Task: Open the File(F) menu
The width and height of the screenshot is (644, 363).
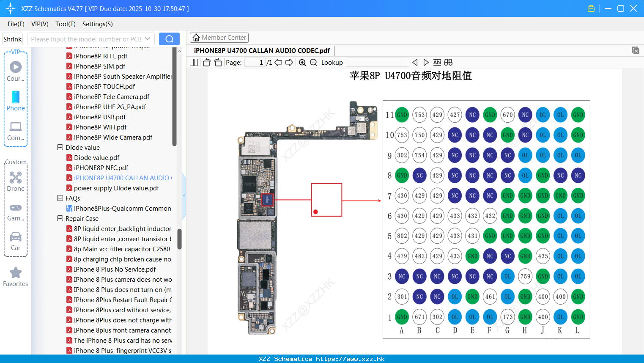Action: (x=16, y=24)
